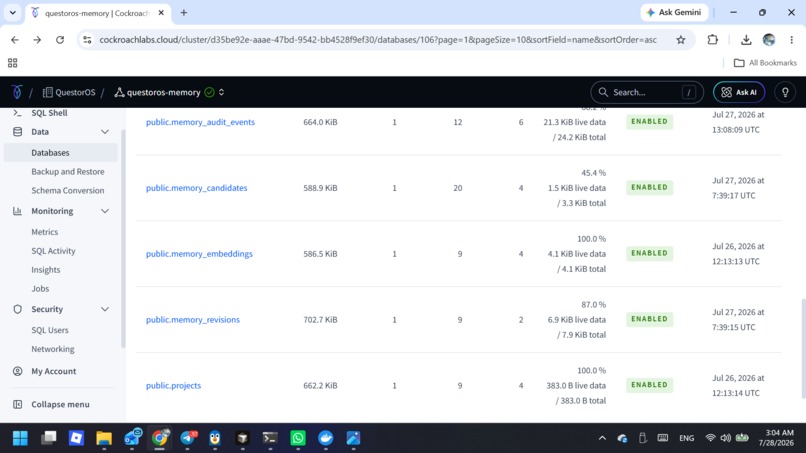
Task: Click the 664.0 KiB size value
Action: pyautogui.click(x=320, y=122)
